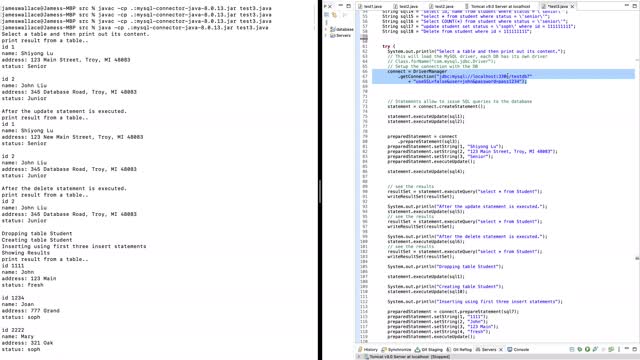
Task: Expand the database project in explorer
Action: point(326,29)
